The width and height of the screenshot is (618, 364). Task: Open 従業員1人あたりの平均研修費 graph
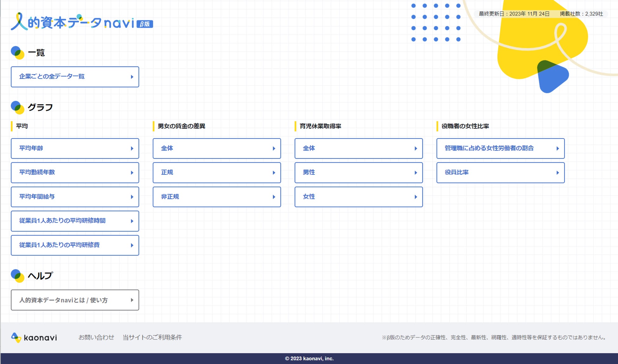(75, 245)
